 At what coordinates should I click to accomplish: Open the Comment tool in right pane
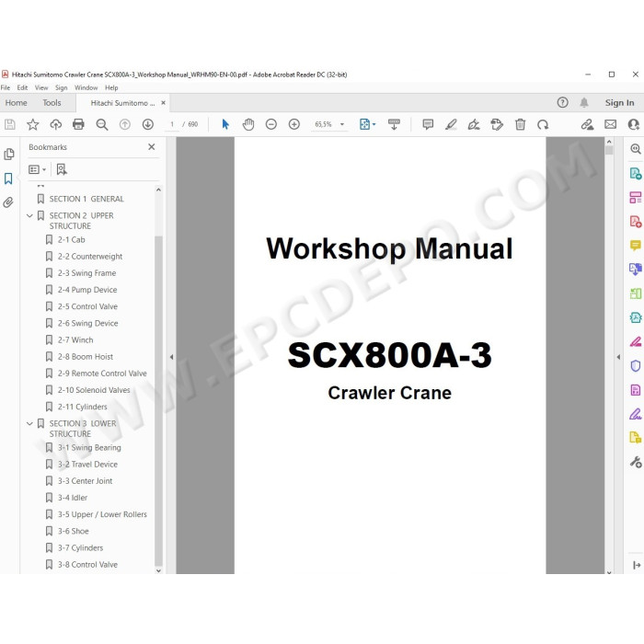(x=636, y=246)
